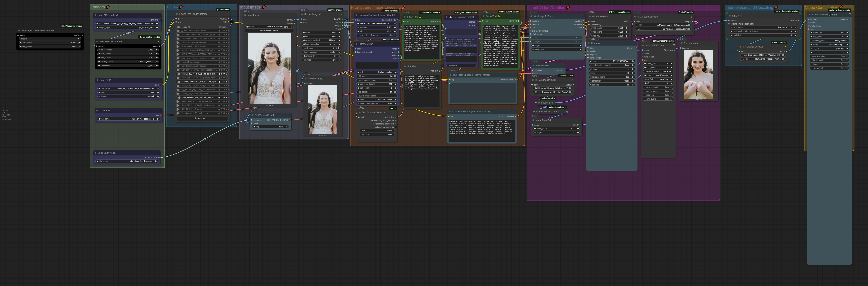868x286 pixels.
Task: Click the Input Image node's uploaded photo thumbnail
Action: click(269, 68)
